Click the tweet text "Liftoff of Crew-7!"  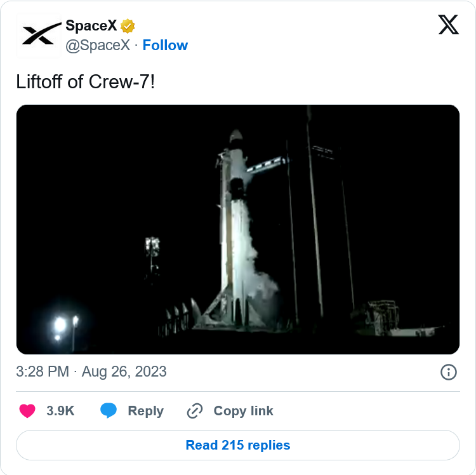[85, 82]
